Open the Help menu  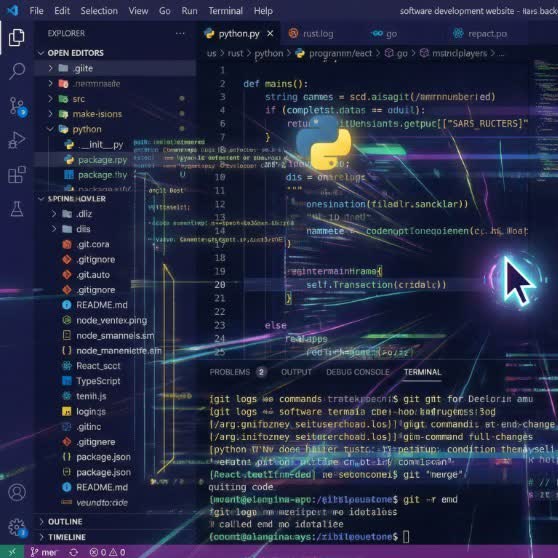point(263,11)
